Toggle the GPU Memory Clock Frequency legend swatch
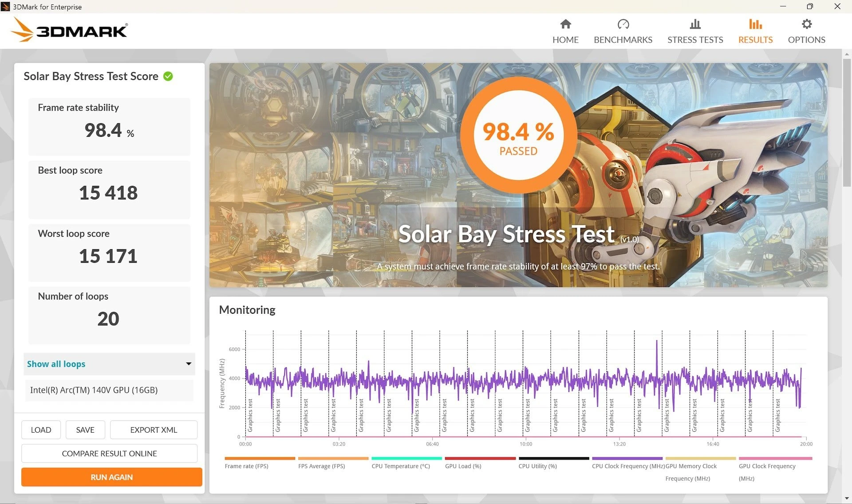The image size is (852, 504). pyautogui.click(x=701, y=458)
